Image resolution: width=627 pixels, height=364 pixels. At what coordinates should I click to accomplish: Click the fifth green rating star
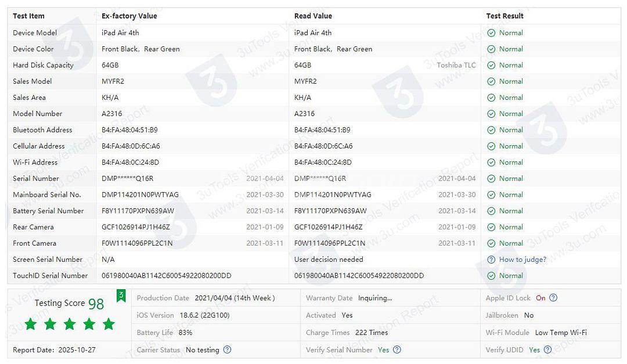click(109, 324)
